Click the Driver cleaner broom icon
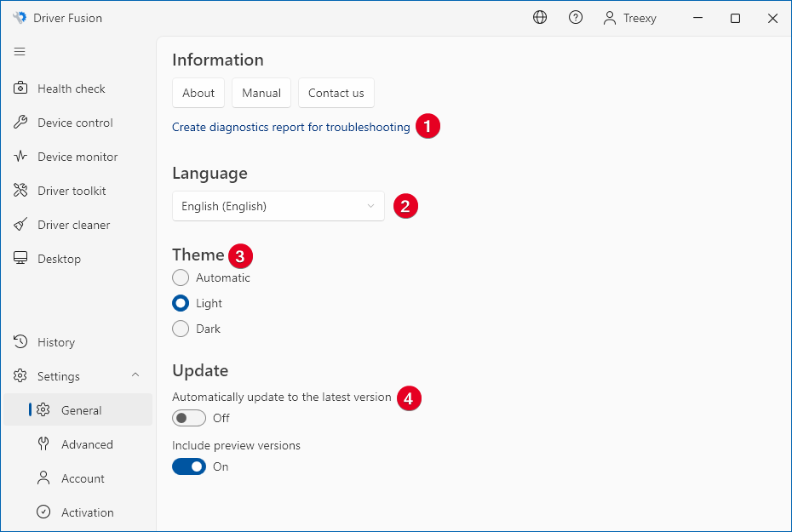The image size is (792, 532). pyautogui.click(x=20, y=224)
